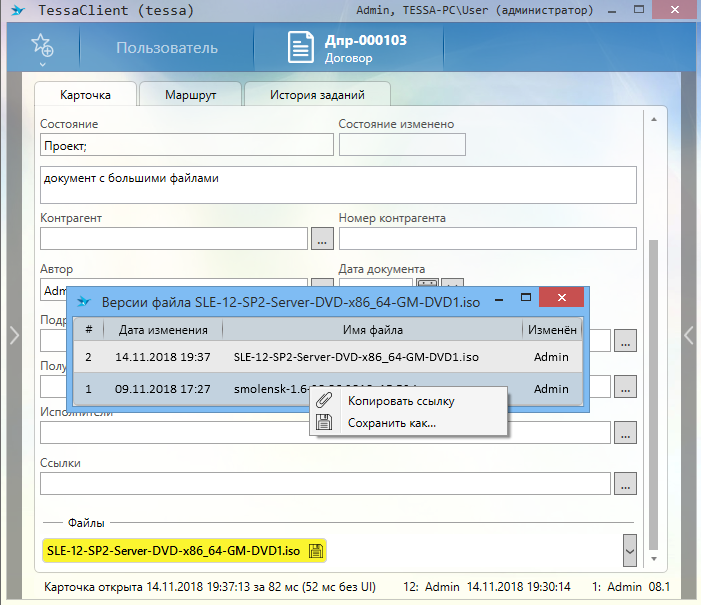Choose Копировать ссылку from context menu
The height and width of the screenshot is (605, 701).
pyautogui.click(x=400, y=401)
